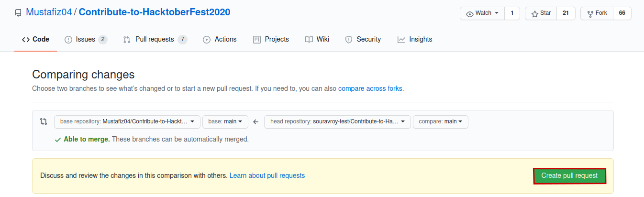Fork this repository

[x=597, y=13]
